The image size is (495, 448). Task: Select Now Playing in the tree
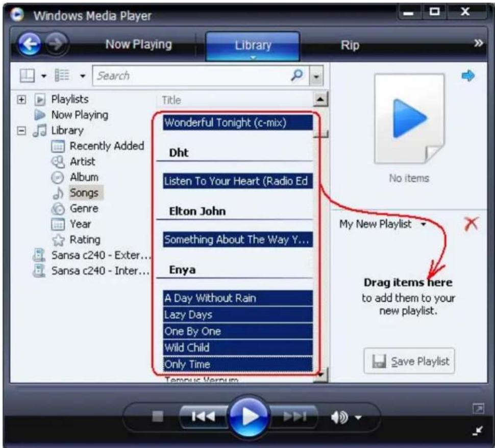pyautogui.click(x=80, y=115)
